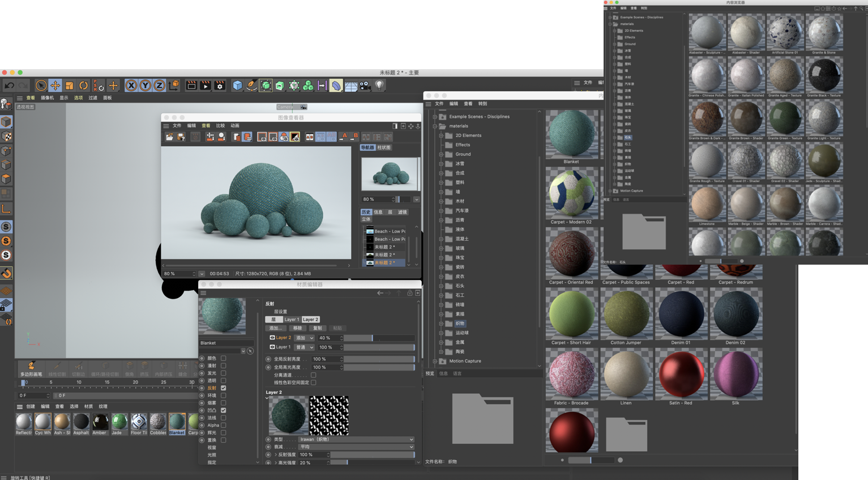Image resolution: width=868 pixels, height=480 pixels.
Task: Click Set as B comparison icon in Picture Viewer
Action: (354, 137)
